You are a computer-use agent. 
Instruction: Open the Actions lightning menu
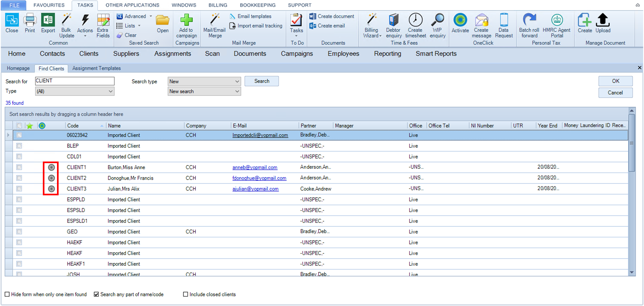[x=85, y=20]
